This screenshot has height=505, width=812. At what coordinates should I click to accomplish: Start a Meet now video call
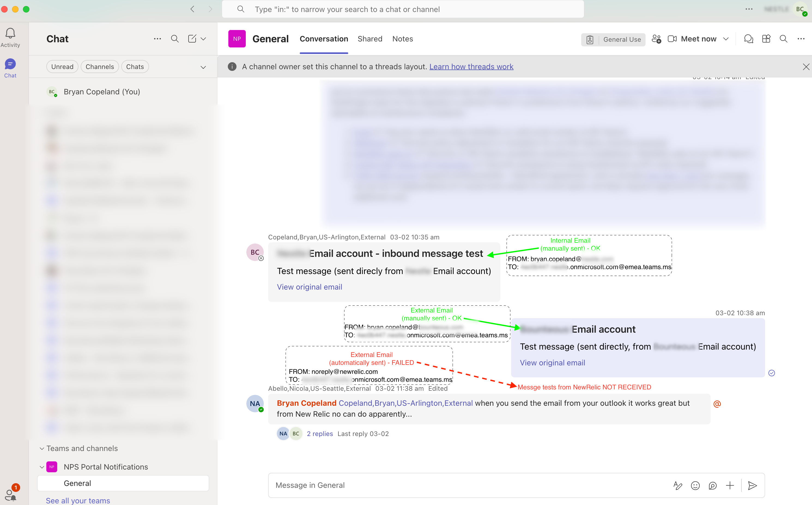click(x=692, y=39)
